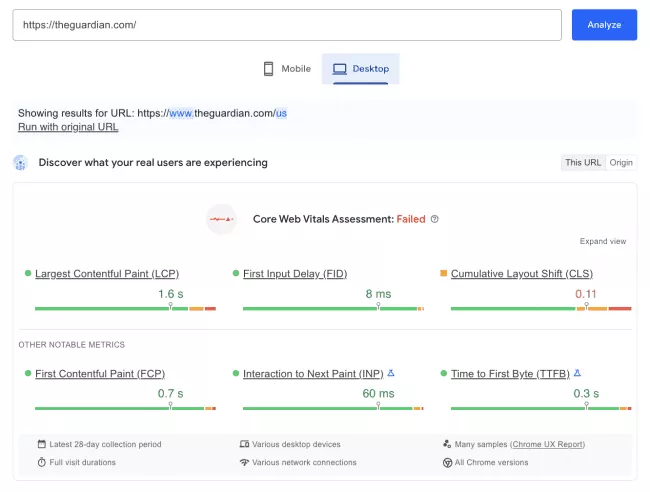Screen dimensions: 650x492
Task: Click the field data users icon
Action: 22,162
